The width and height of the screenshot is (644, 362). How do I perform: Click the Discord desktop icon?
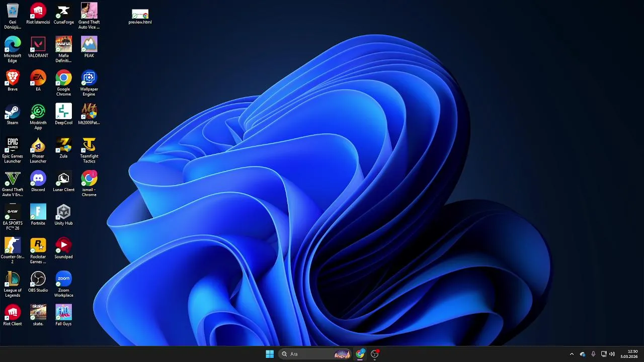(38, 182)
